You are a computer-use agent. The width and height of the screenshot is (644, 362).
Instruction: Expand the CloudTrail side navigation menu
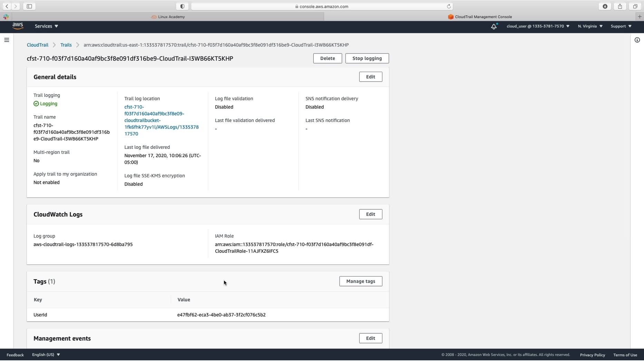coord(7,40)
